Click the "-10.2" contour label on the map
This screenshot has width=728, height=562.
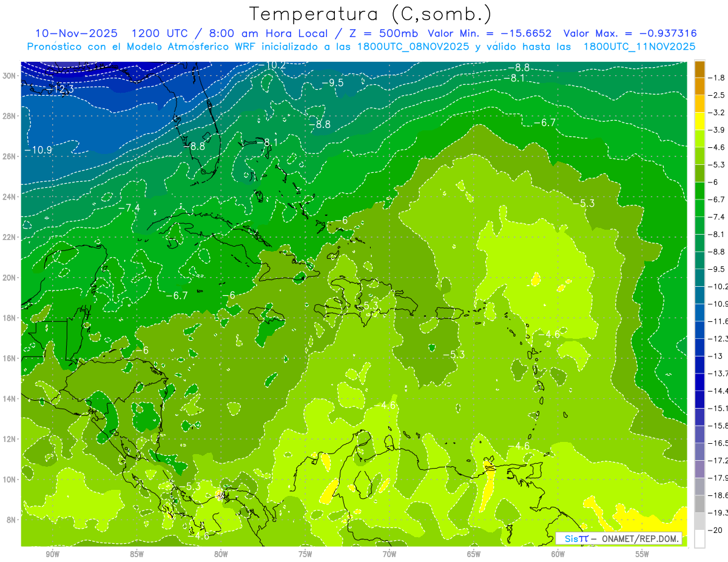click(x=271, y=65)
